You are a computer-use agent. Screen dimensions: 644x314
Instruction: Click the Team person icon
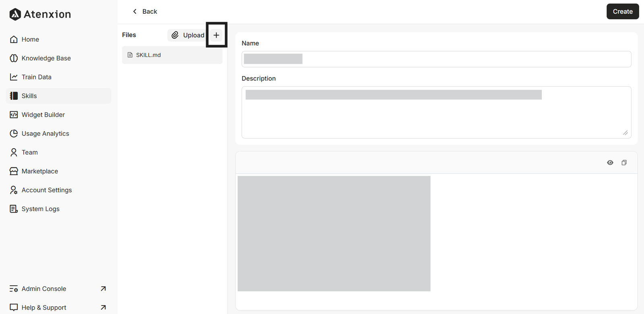click(14, 152)
